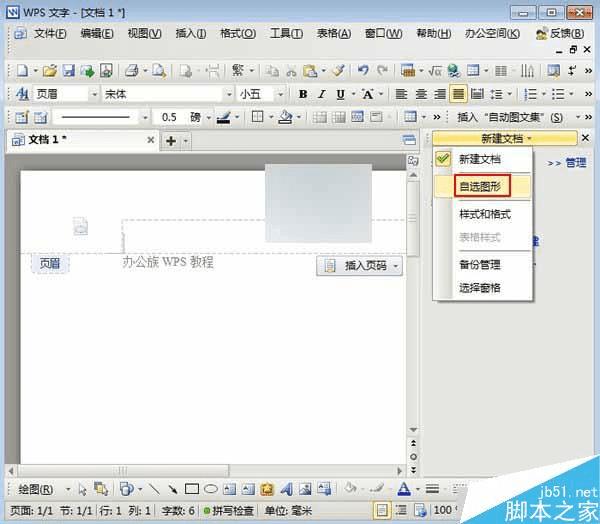Select the arrow tool in drawing toolbar

[x=173, y=489]
